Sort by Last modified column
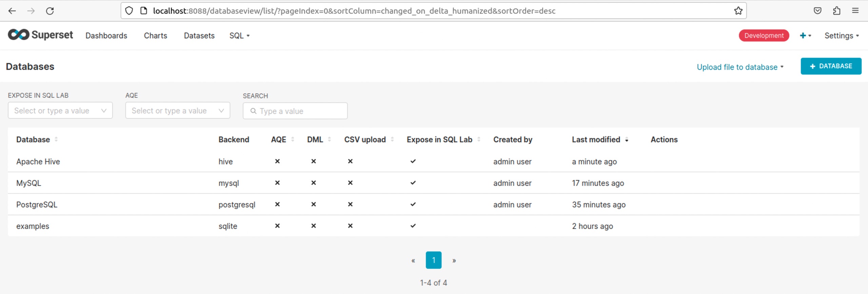Viewport: 868px width, 294px height. pyautogui.click(x=627, y=140)
